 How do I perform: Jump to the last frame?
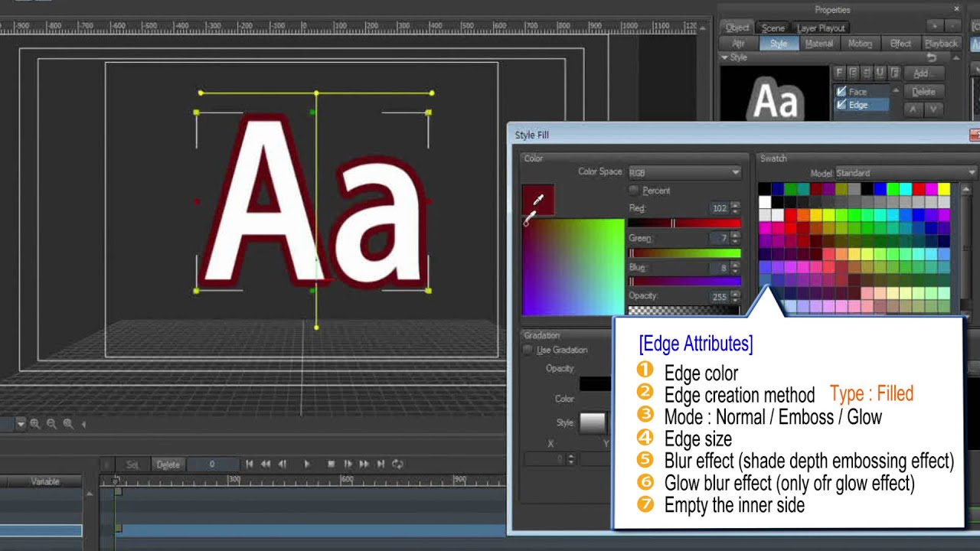[381, 464]
